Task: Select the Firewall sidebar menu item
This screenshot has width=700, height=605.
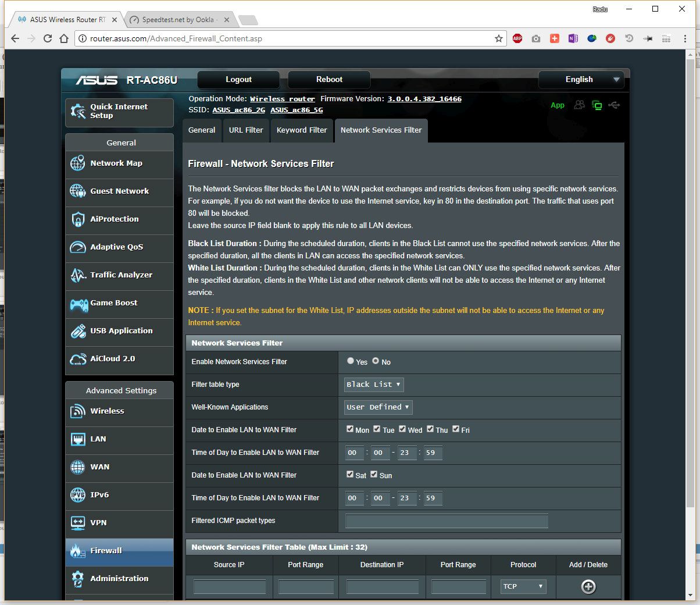Action: tap(119, 551)
